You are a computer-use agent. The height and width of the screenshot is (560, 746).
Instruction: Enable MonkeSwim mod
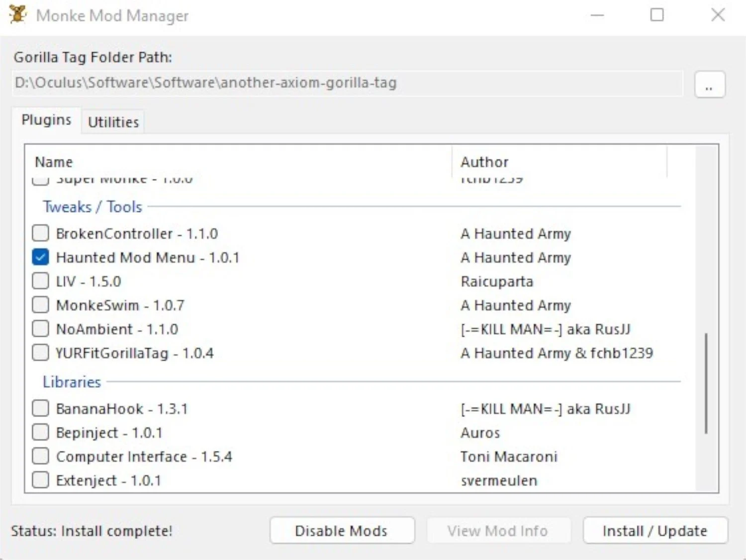click(40, 304)
